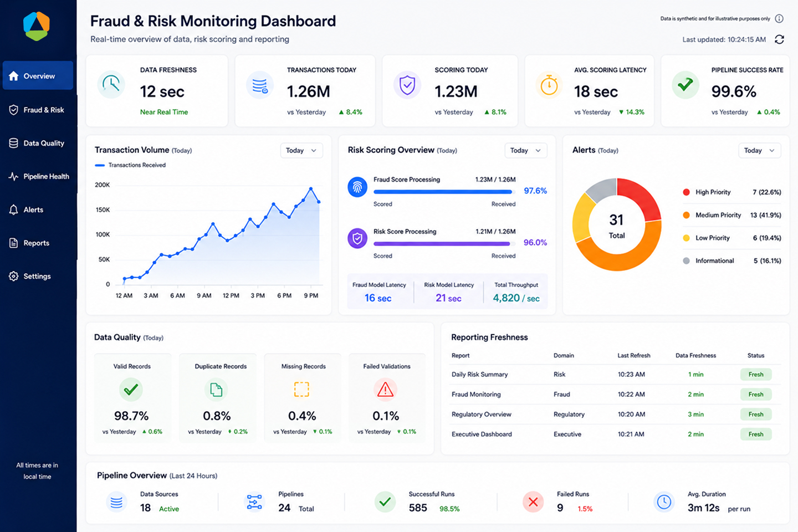Click the info icon beside the synthetic data note
Image resolution: width=798 pixels, height=532 pixels.
pyautogui.click(x=779, y=19)
